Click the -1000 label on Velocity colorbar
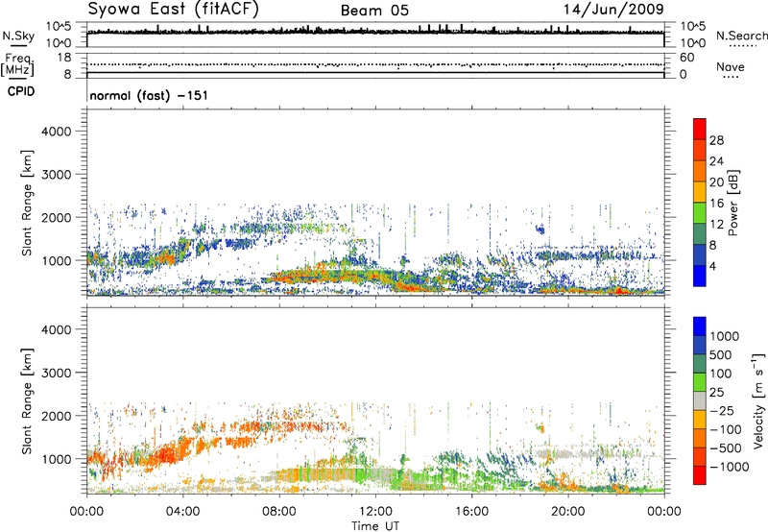This screenshot has width=768, height=532. (x=729, y=467)
